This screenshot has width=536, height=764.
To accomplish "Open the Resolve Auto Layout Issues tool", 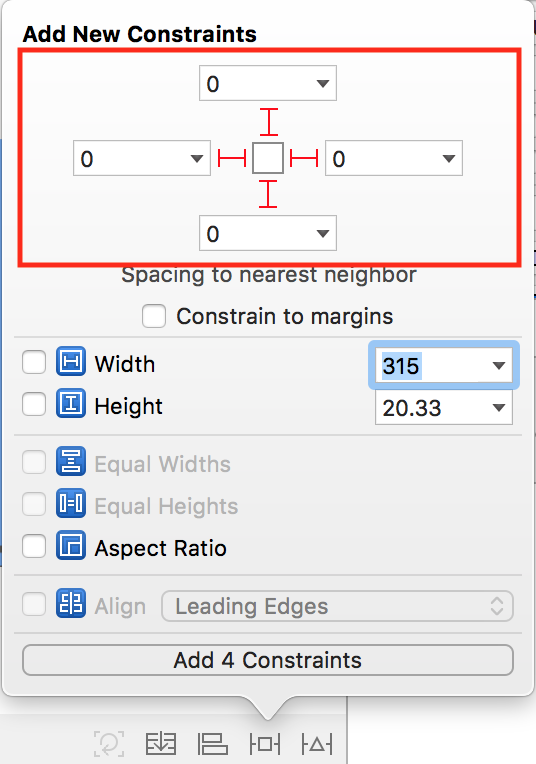I will (x=317, y=744).
